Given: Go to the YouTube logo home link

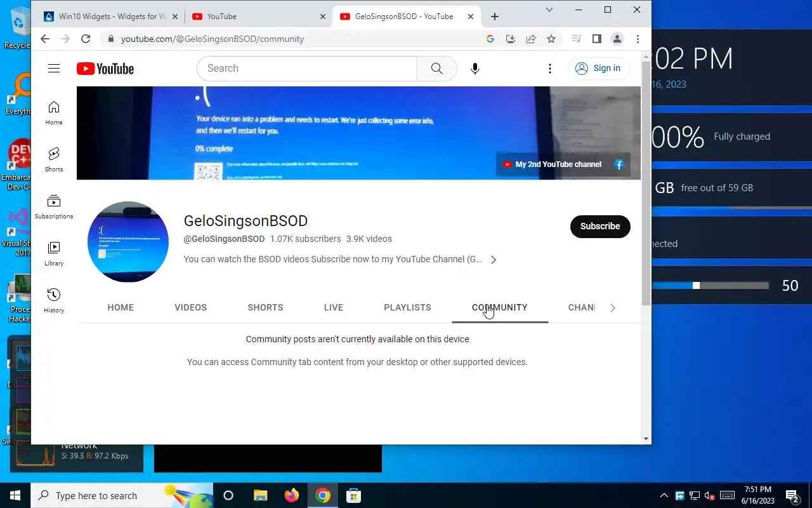Looking at the screenshot, I should click(105, 69).
